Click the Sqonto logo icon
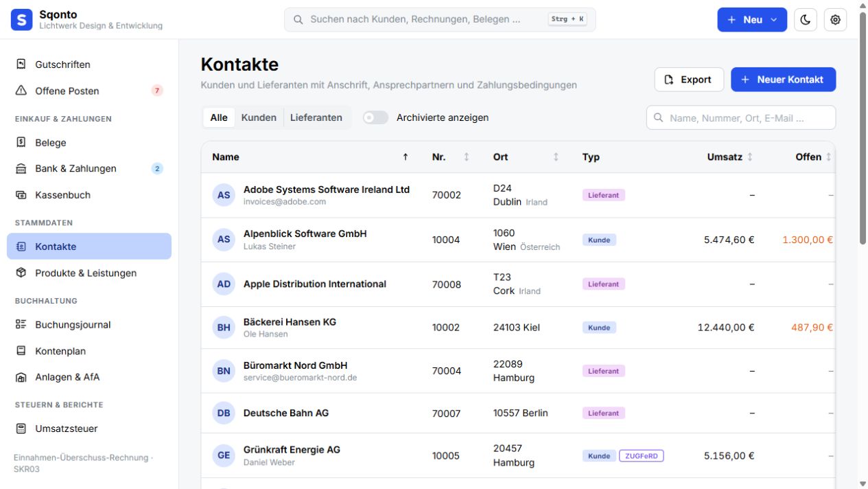Image resolution: width=868 pixels, height=489 pixels. pyautogui.click(x=22, y=20)
